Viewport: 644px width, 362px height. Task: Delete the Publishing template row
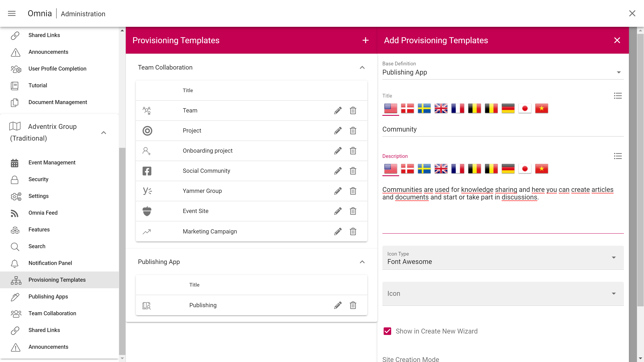tap(353, 305)
